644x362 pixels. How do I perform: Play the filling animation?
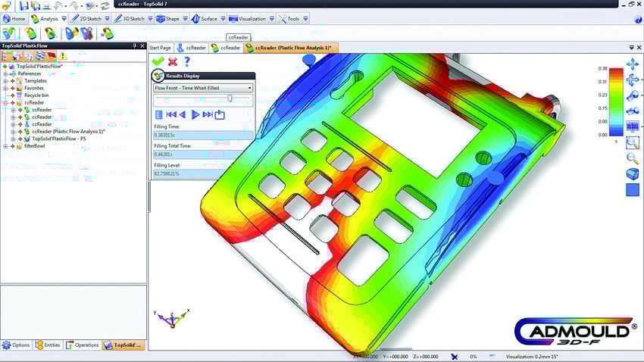pyautogui.click(x=195, y=115)
